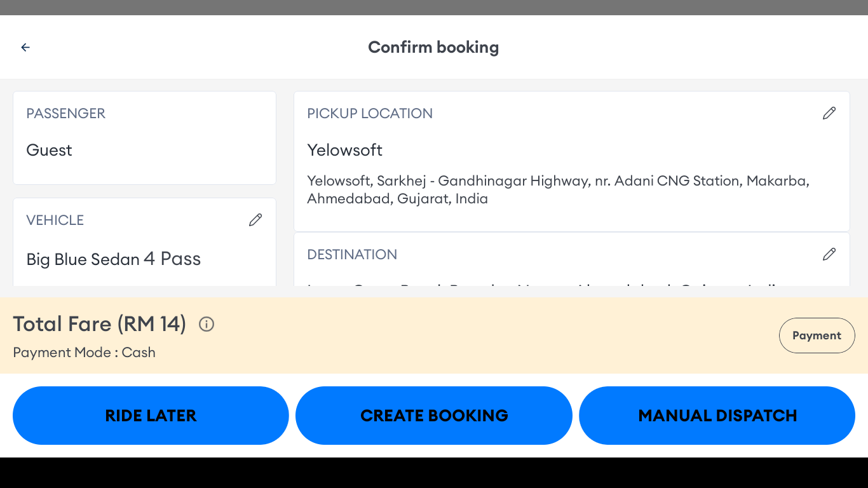
Task: Click the Payment Mode : Cash label
Action: pyautogui.click(x=84, y=353)
